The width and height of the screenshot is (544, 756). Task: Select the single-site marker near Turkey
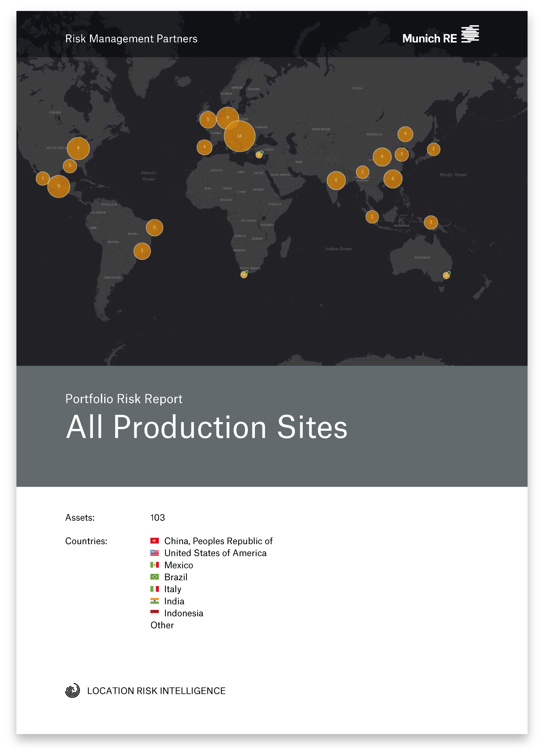pos(259,155)
